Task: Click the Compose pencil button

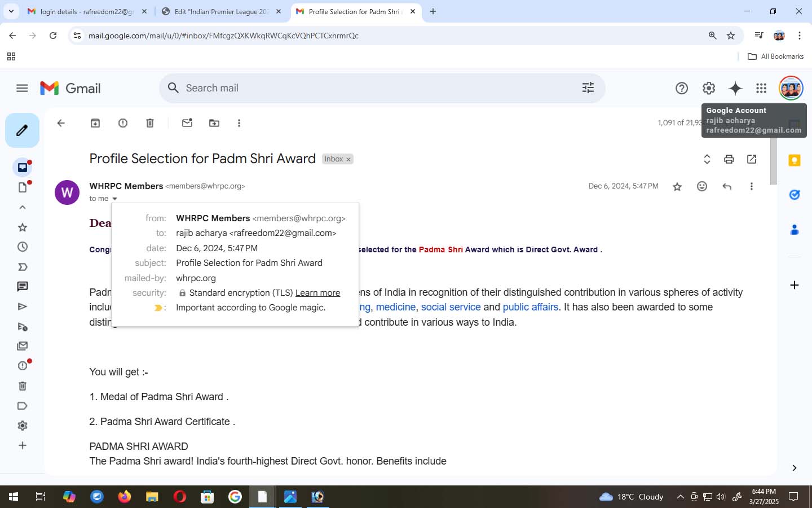Action: point(22,130)
